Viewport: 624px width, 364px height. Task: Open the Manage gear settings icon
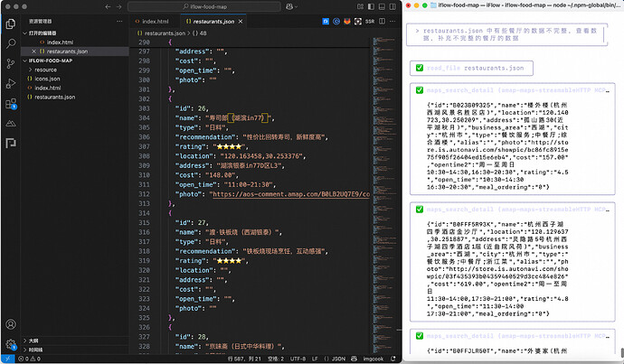tap(10, 343)
